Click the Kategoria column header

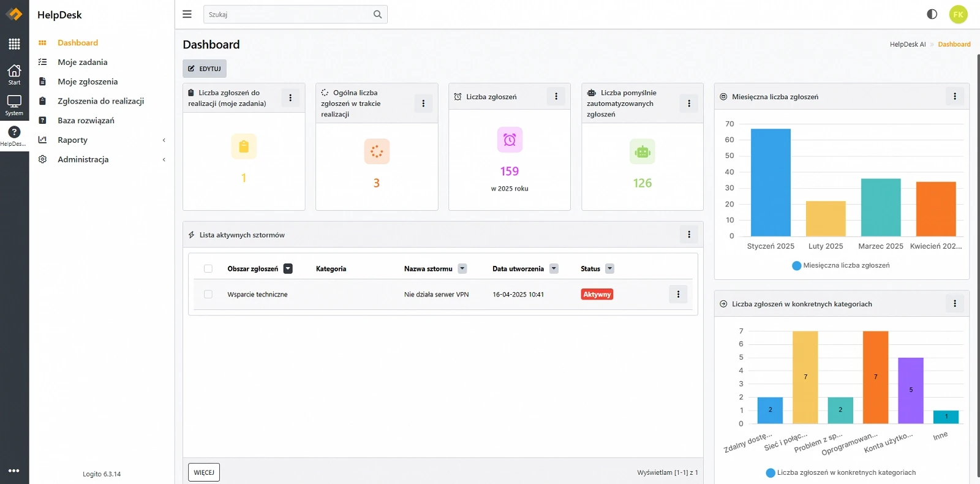[331, 268]
